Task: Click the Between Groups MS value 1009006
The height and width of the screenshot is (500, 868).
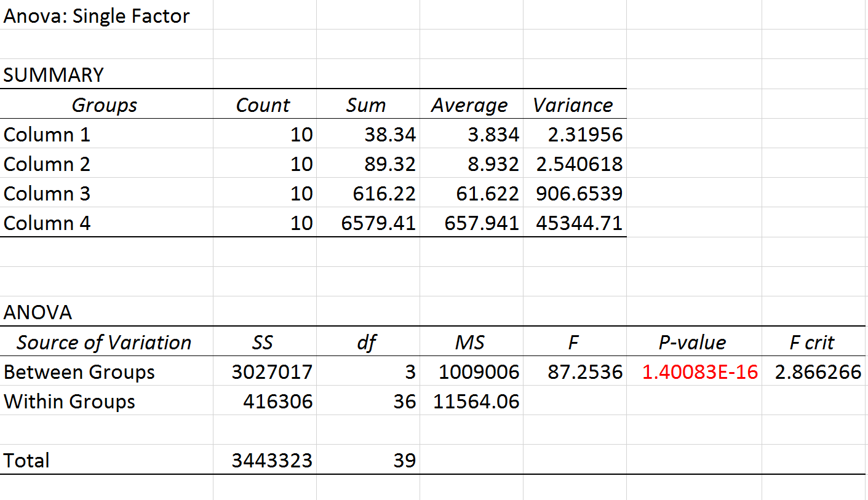Action: [479, 372]
